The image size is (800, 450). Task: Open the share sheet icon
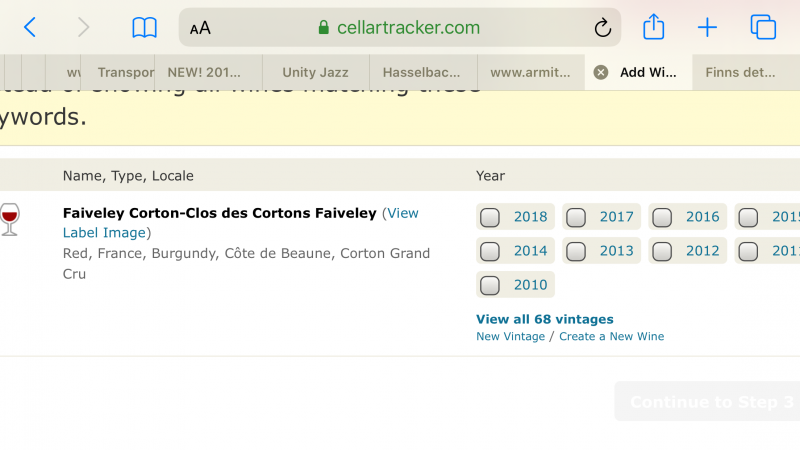(x=654, y=27)
